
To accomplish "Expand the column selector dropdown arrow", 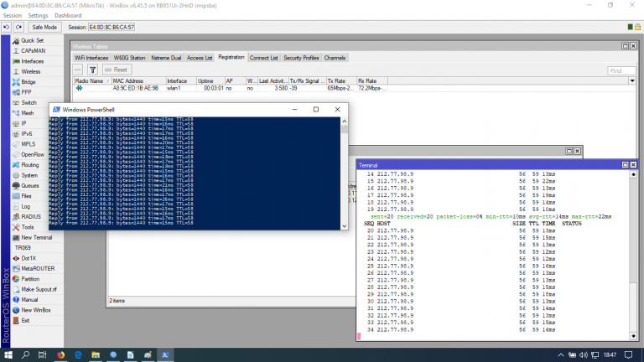I will click(x=632, y=81).
